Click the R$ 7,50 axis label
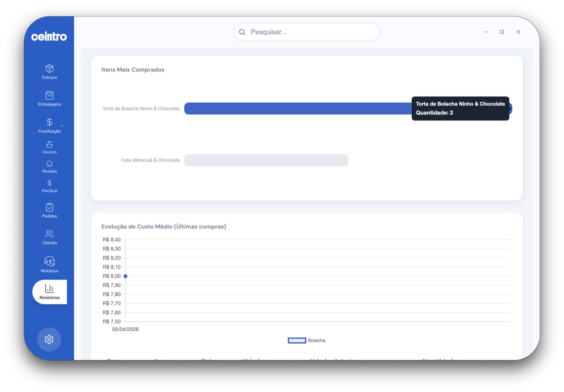 pyautogui.click(x=112, y=321)
